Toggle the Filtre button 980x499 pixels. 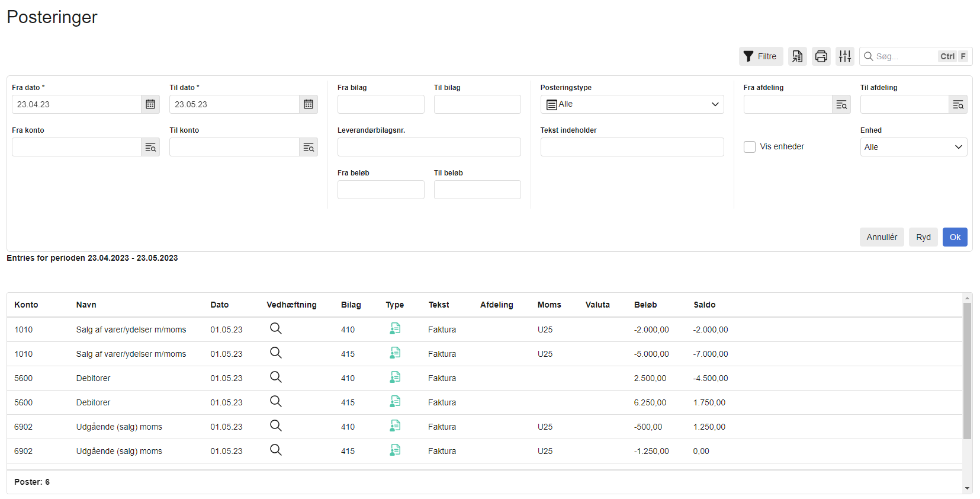tap(760, 56)
